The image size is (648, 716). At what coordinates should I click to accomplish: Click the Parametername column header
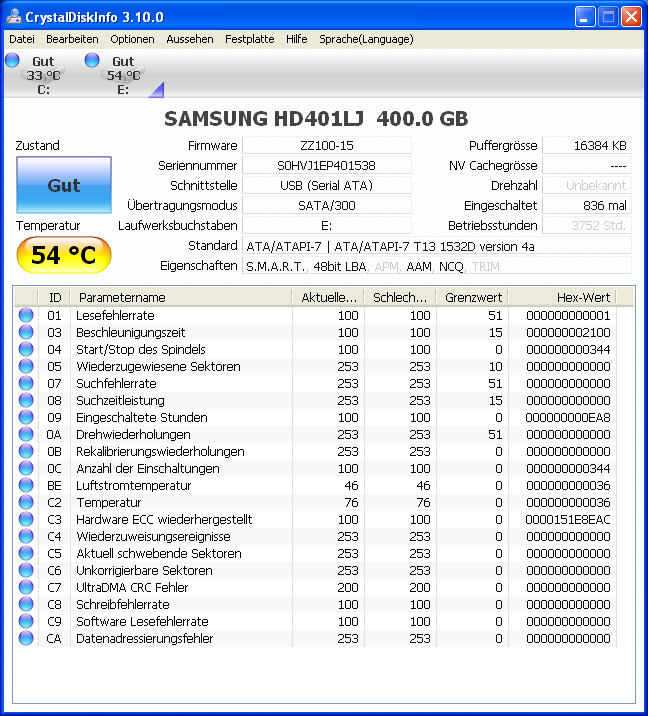181,297
